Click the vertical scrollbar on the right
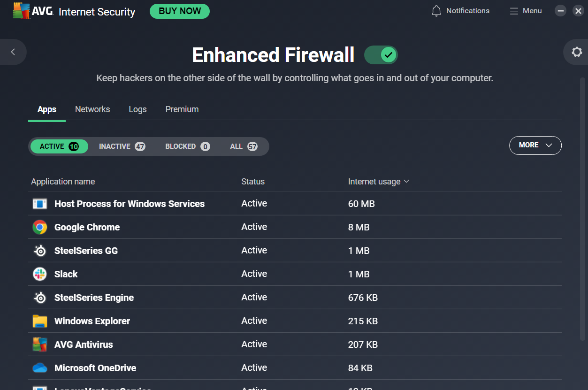 click(583, 209)
